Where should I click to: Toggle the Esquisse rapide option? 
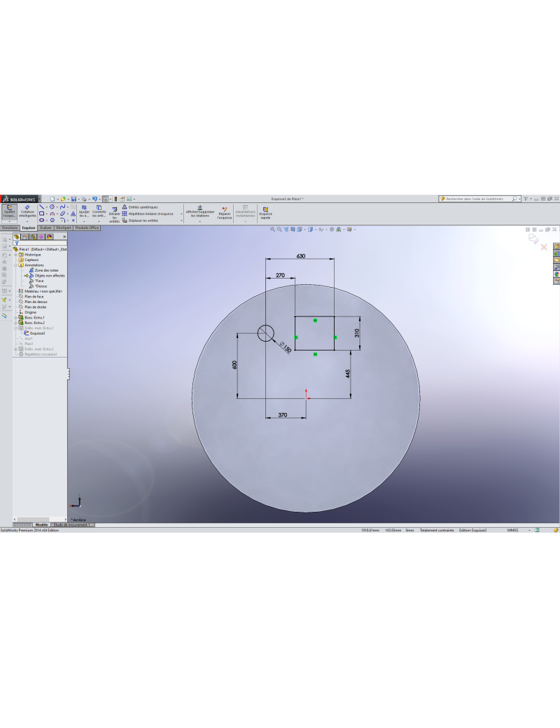click(265, 212)
